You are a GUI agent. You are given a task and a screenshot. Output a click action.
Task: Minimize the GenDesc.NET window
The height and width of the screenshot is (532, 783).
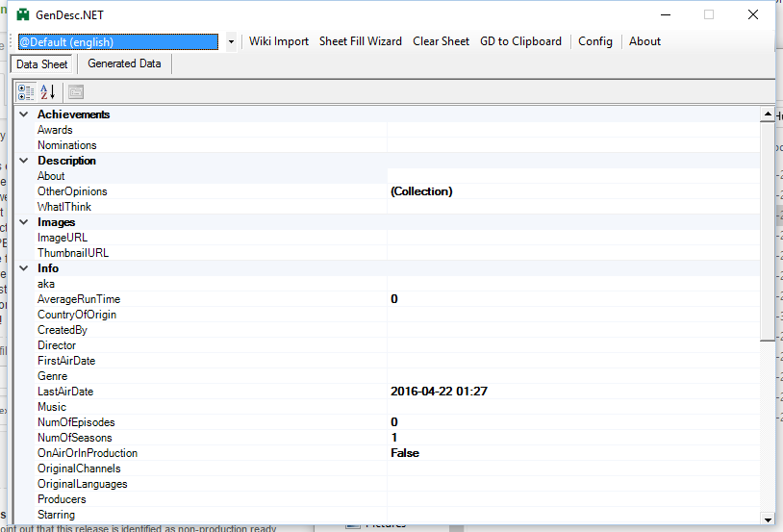666,15
